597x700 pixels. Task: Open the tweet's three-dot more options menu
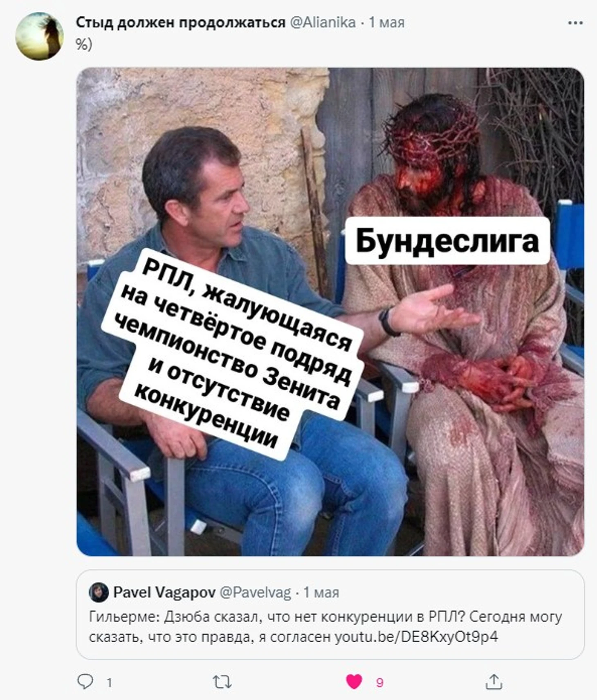point(575,23)
